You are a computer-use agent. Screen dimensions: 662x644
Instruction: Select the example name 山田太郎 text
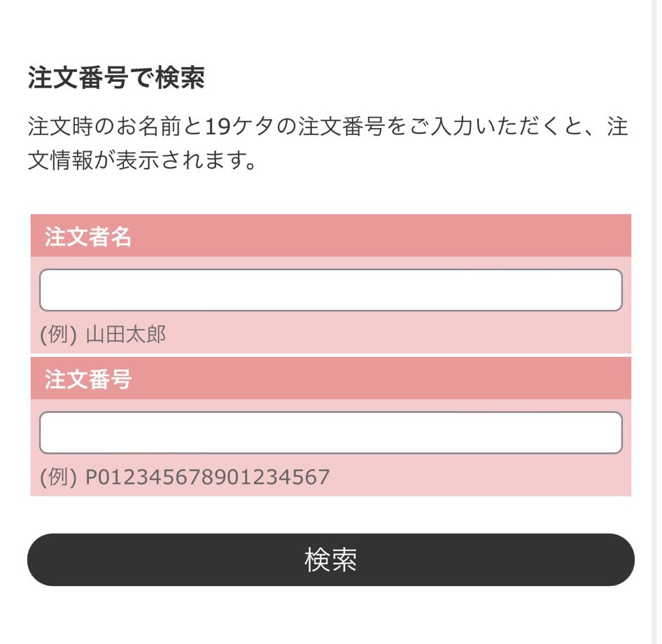(126, 335)
